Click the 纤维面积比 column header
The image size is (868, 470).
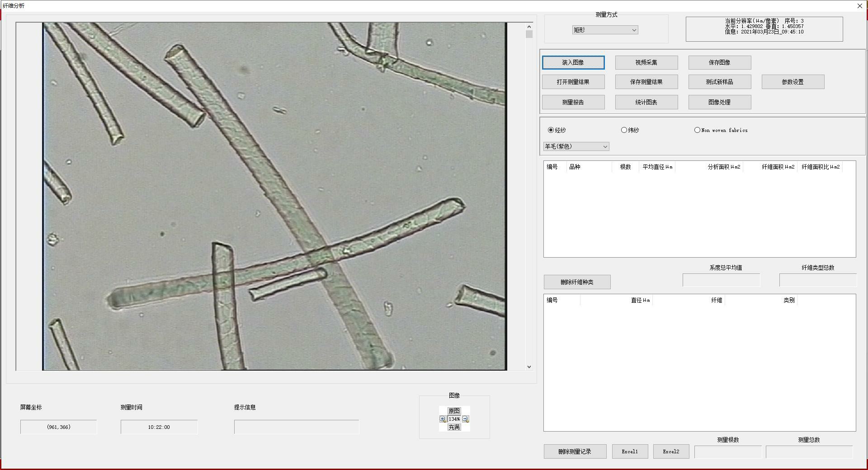[820, 167]
